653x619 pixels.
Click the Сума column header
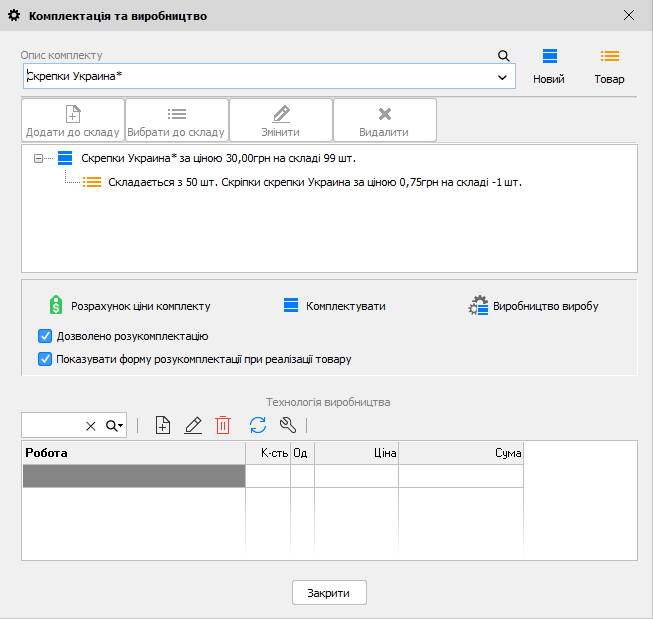(460, 453)
